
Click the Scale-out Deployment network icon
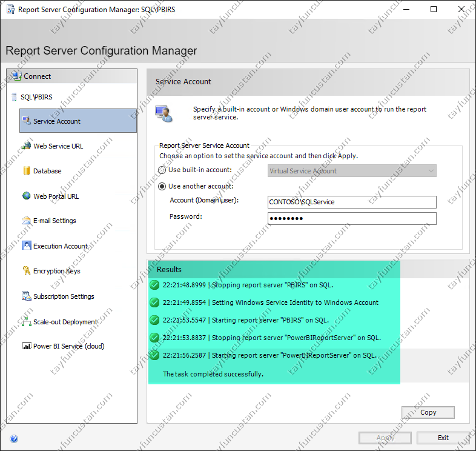(27, 321)
